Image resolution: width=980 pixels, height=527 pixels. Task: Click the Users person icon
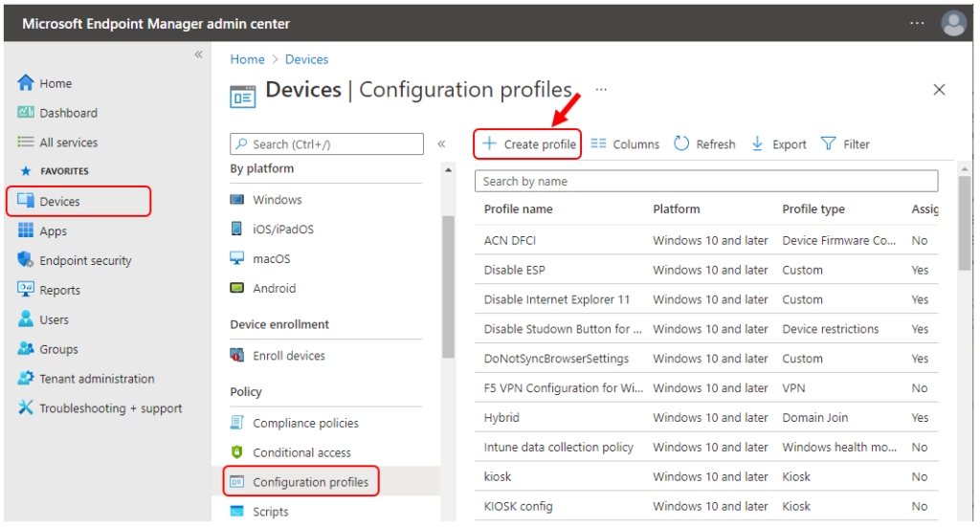pos(26,319)
